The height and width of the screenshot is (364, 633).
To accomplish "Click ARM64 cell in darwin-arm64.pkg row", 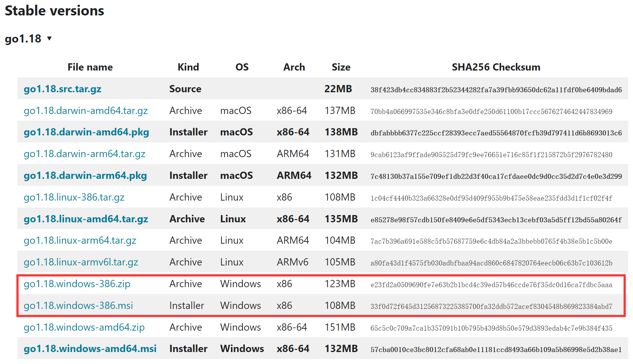I will click(294, 175).
